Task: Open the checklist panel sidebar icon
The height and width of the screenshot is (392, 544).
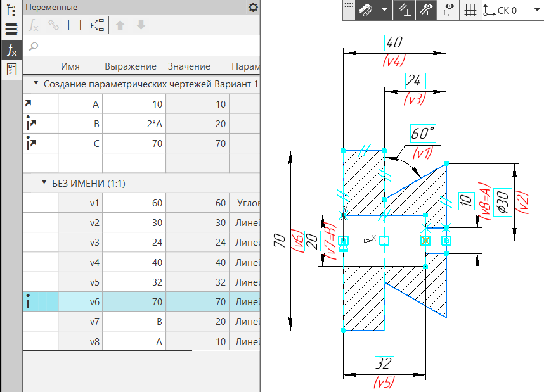Action: point(11,69)
